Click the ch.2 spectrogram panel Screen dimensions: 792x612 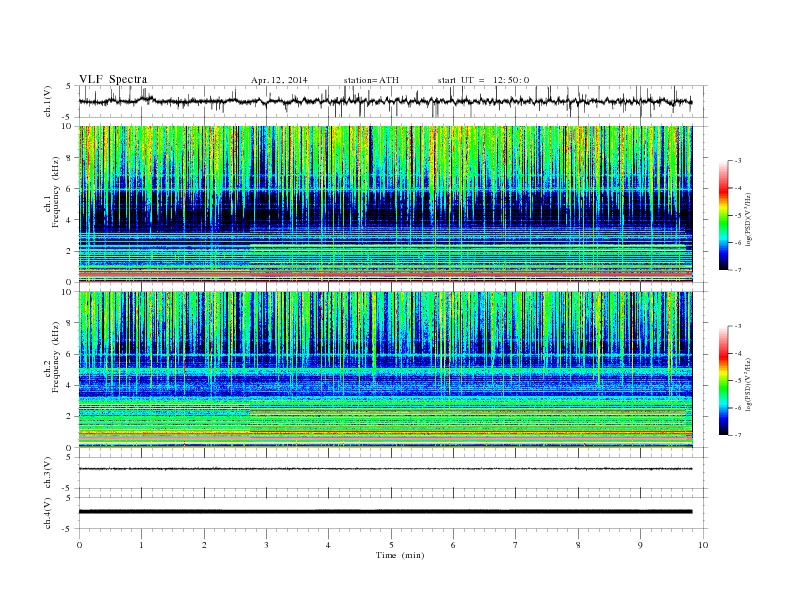385,369
